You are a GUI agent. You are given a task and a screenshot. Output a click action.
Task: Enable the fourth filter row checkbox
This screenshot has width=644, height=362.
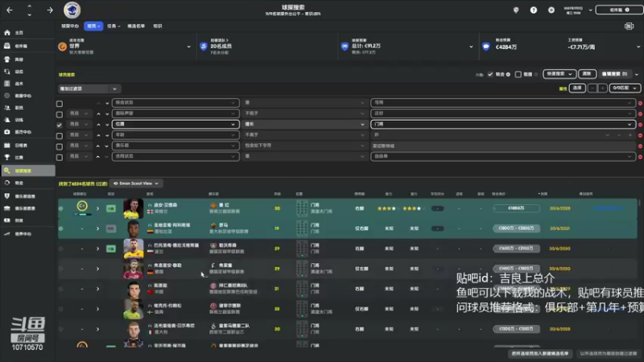[60, 135]
